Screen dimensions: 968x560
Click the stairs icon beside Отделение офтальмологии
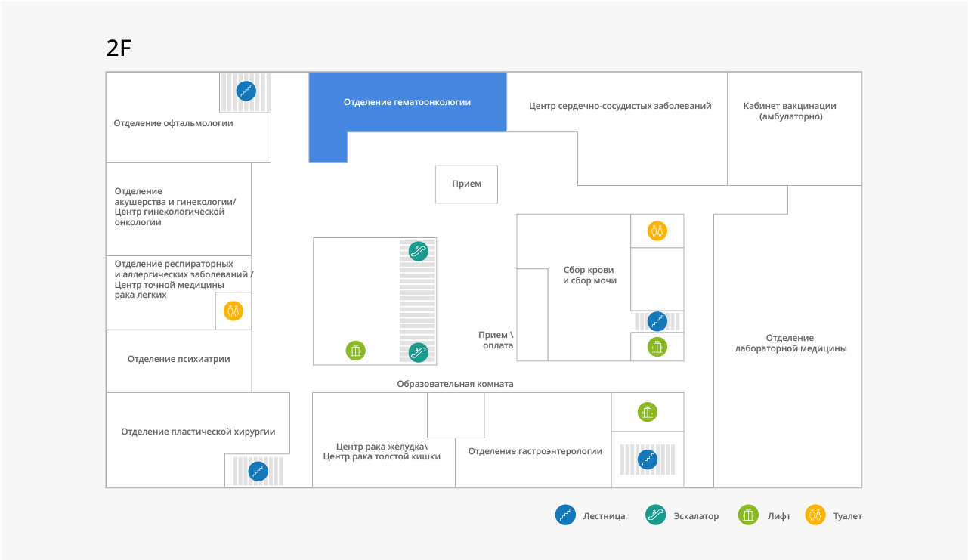(x=246, y=91)
